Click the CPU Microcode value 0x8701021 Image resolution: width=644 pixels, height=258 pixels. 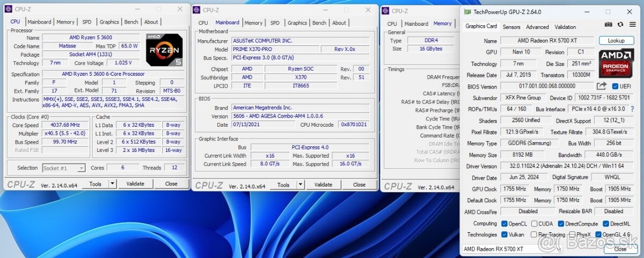pyautogui.click(x=354, y=124)
